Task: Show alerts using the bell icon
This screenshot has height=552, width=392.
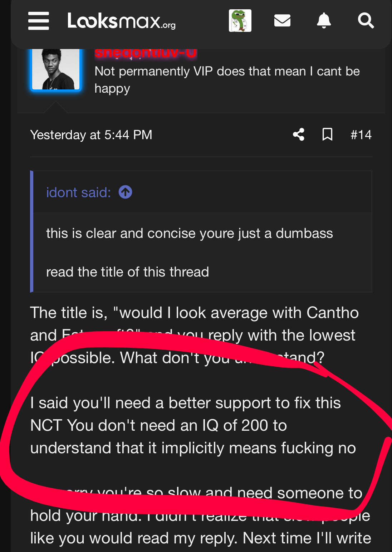Action: click(324, 20)
